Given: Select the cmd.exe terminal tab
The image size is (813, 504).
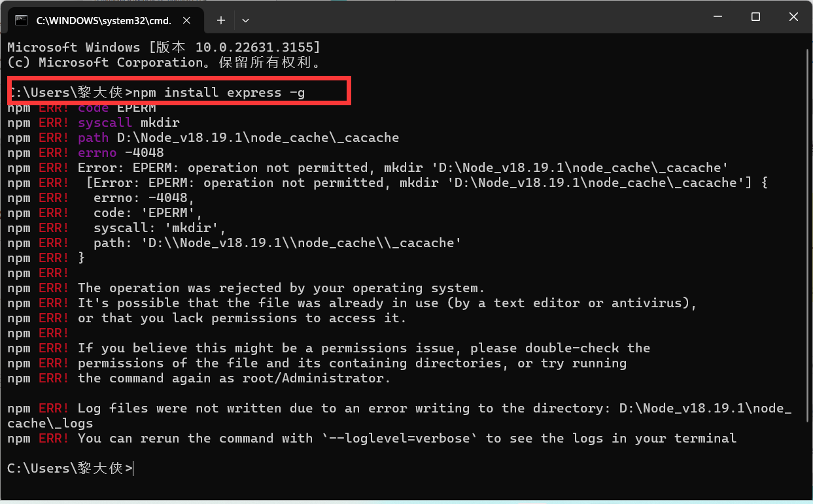Looking at the screenshot, I should [x=106, y=20].
